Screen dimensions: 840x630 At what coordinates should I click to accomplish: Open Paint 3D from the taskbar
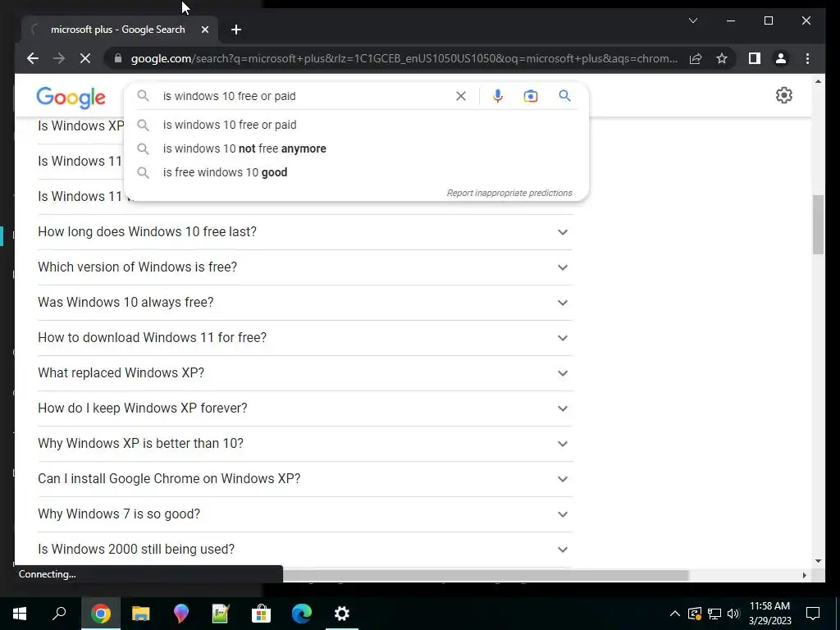[x=181, y=614]
